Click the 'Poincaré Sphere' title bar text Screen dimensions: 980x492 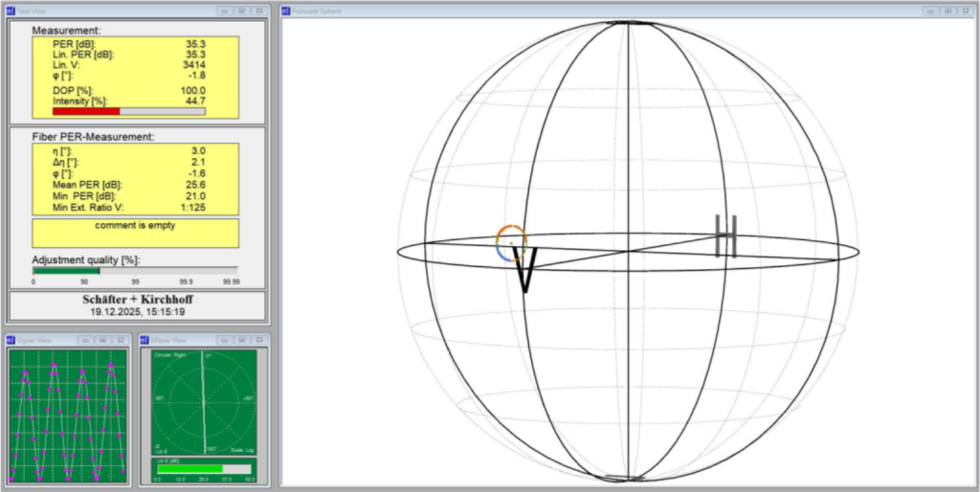click(316, 11)
